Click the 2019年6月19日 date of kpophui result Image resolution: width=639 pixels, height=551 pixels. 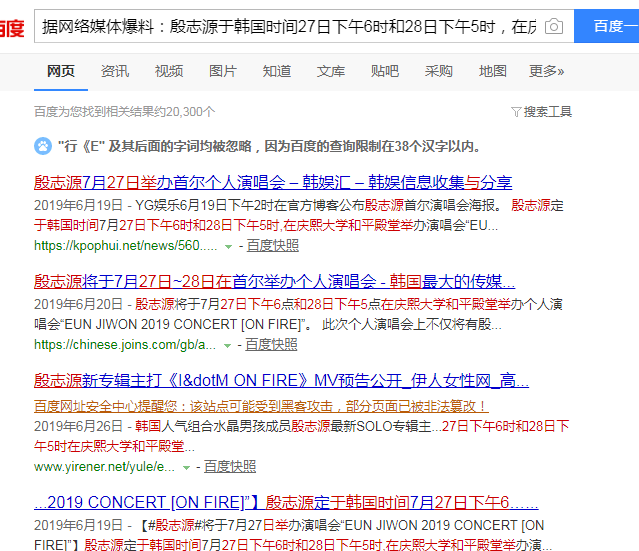click(78, 205)
